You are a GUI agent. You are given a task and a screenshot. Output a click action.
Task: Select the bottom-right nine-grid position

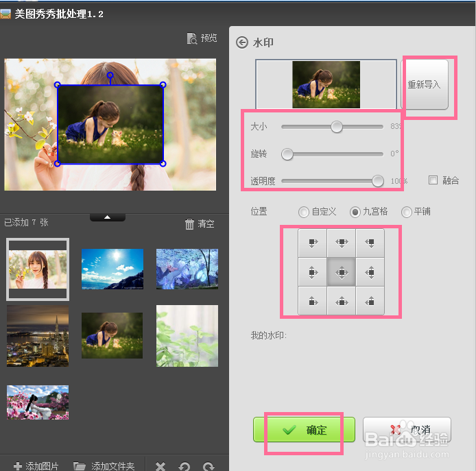pos(370,301)
